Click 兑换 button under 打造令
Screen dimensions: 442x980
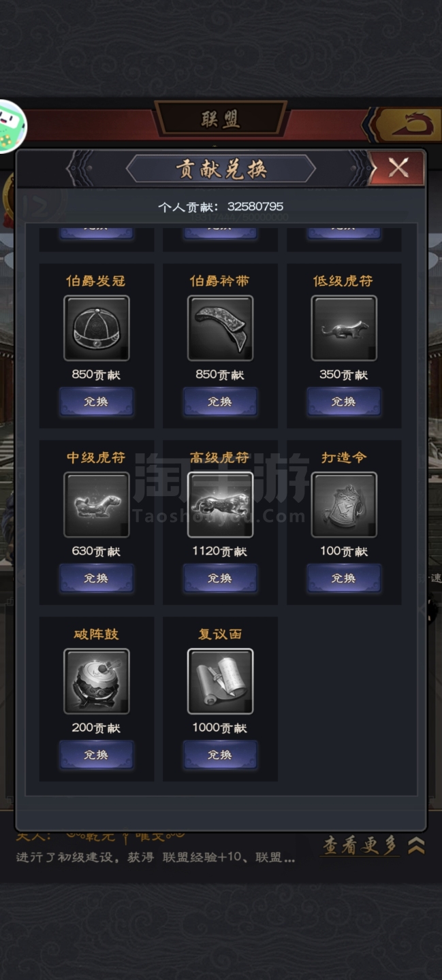(343, 578)
